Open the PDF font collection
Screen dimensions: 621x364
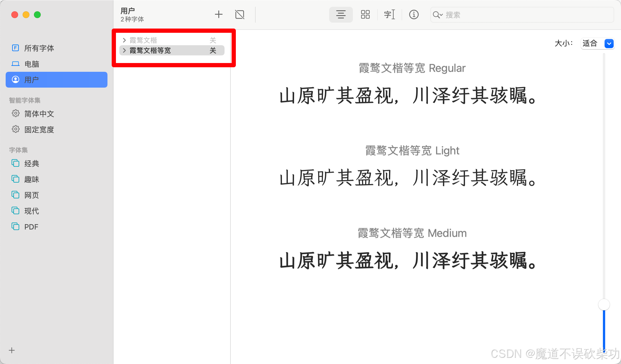(x=31, y=227)
